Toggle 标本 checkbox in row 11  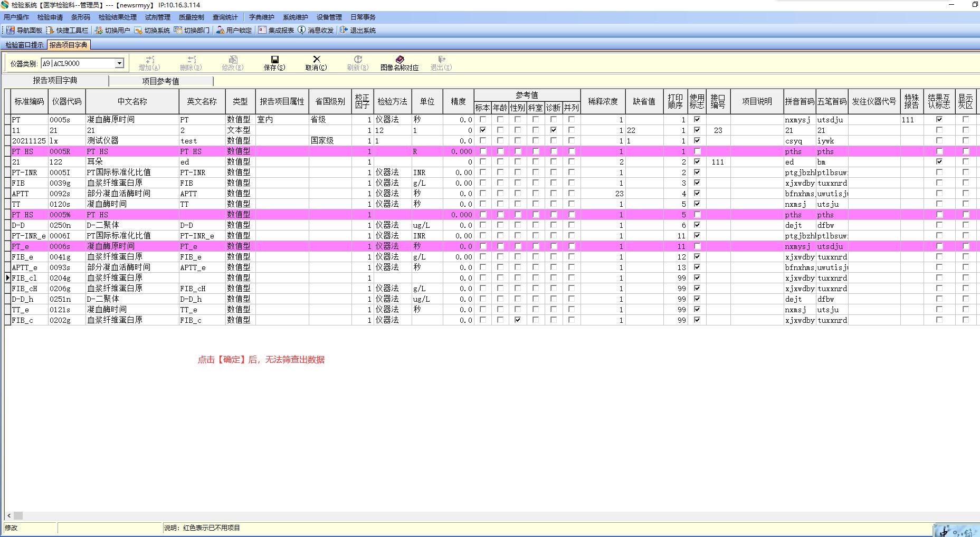[482, 130]
